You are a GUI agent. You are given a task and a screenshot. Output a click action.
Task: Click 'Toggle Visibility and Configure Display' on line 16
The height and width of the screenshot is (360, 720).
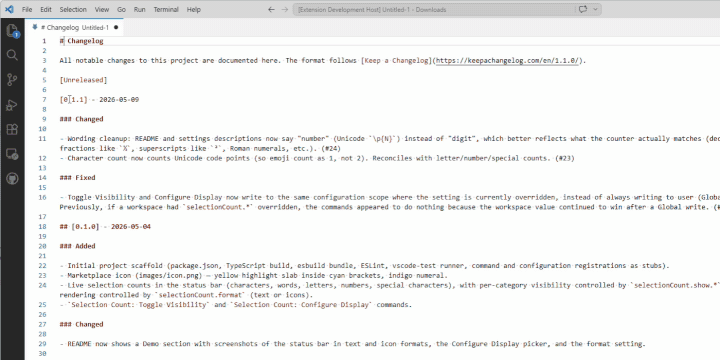point(145,197)
